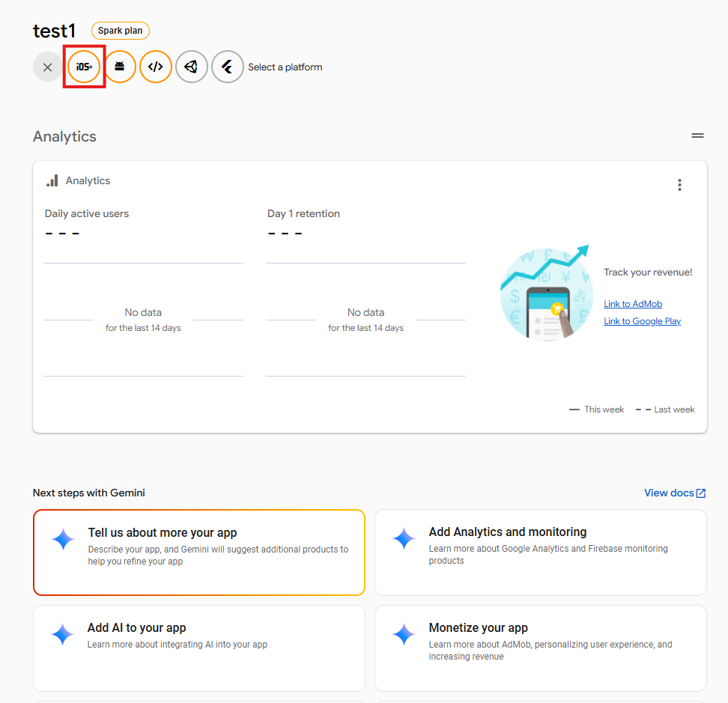Viewport: 728px width, 703px height.
Task: Add a Unity app platform
Action: [x=192, y=67]
